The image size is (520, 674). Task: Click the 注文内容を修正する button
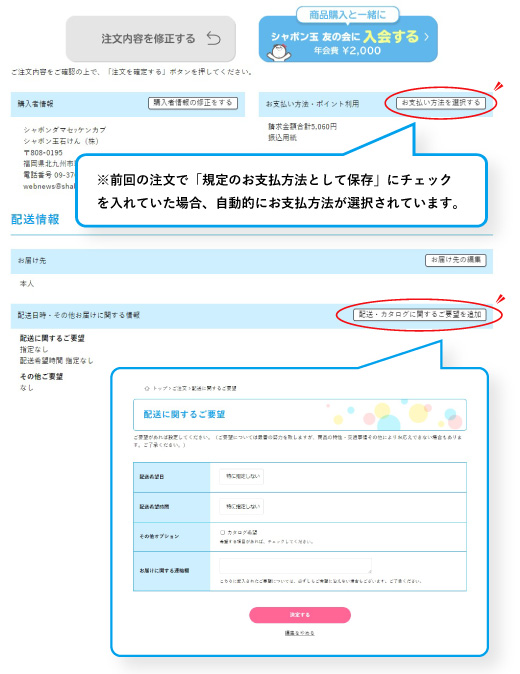(x=150, y=39)
